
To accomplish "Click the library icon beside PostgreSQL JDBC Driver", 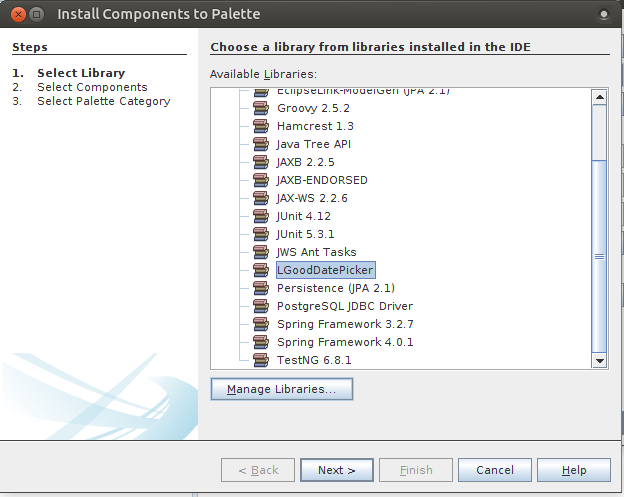I will pyautogui.click(x=261, y=306).
